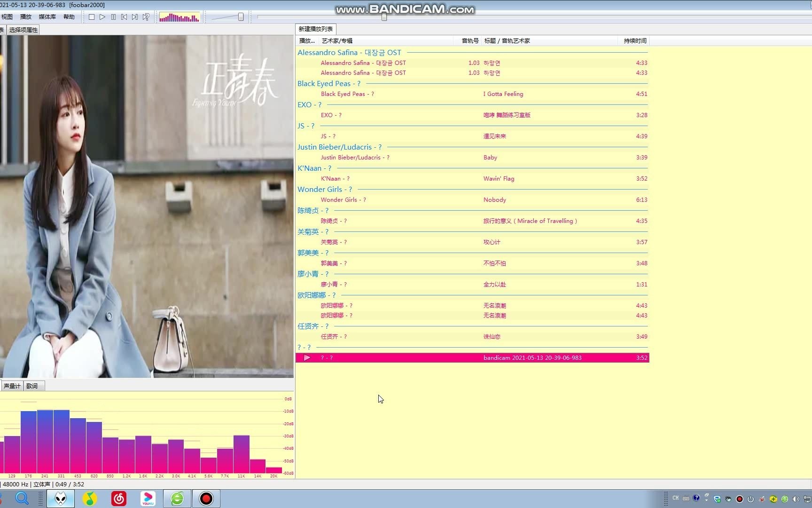The width and height of the screenshot is (812, 508).
Task: Select the Nobody track by Wonder Girls
Action: click(472, 200)
